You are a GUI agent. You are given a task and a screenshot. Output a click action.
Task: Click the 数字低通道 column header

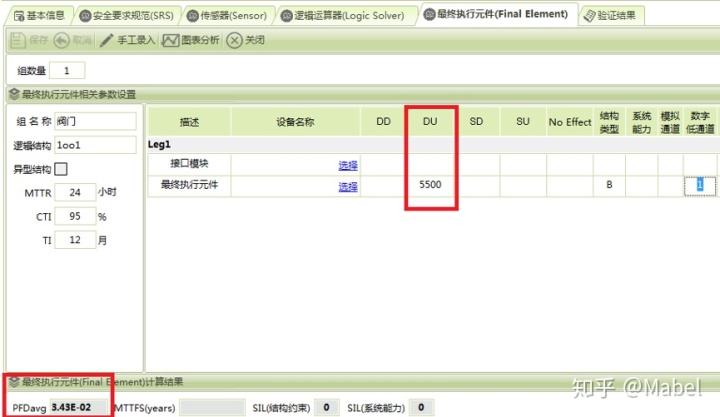[x=700, y=122]
